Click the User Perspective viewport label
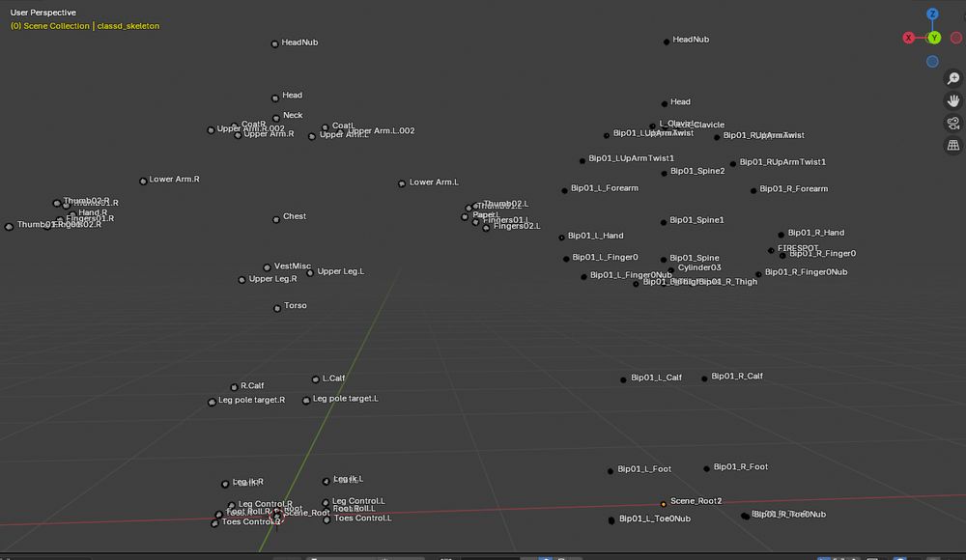 tap(43, 13)
